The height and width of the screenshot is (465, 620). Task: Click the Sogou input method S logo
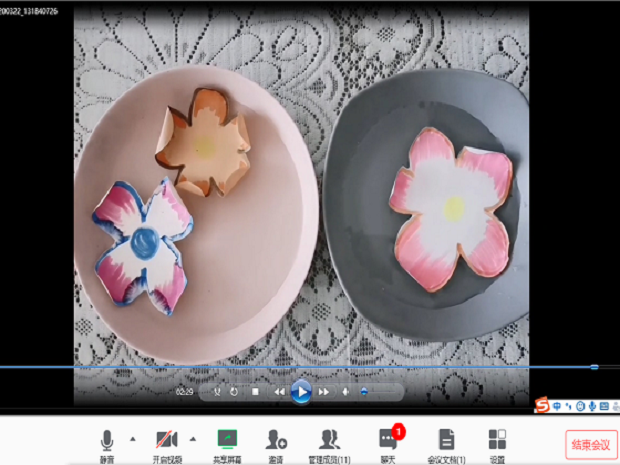[543, 405]
